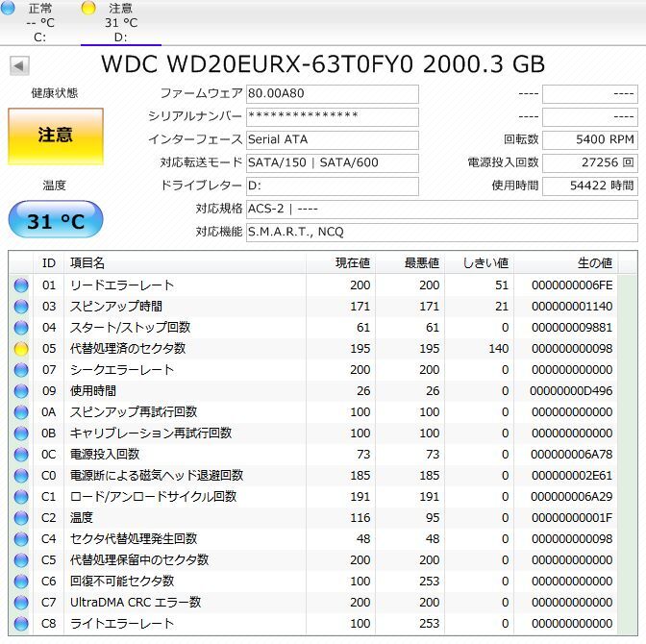Click the blue status icon of row 04
This screenshot has width=646, height=644.
point(21,328)
